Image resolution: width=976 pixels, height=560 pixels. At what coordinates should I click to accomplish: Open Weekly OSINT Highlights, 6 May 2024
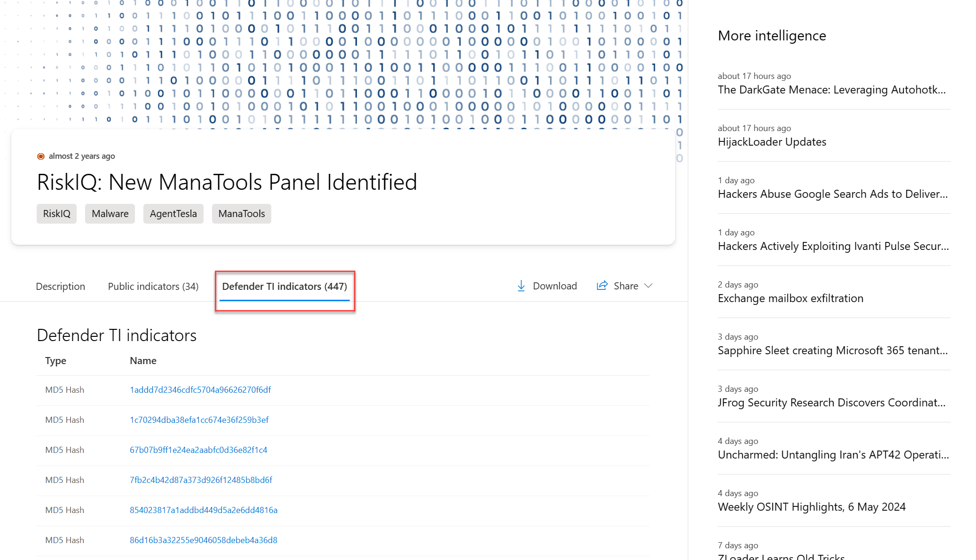(812, 507)
